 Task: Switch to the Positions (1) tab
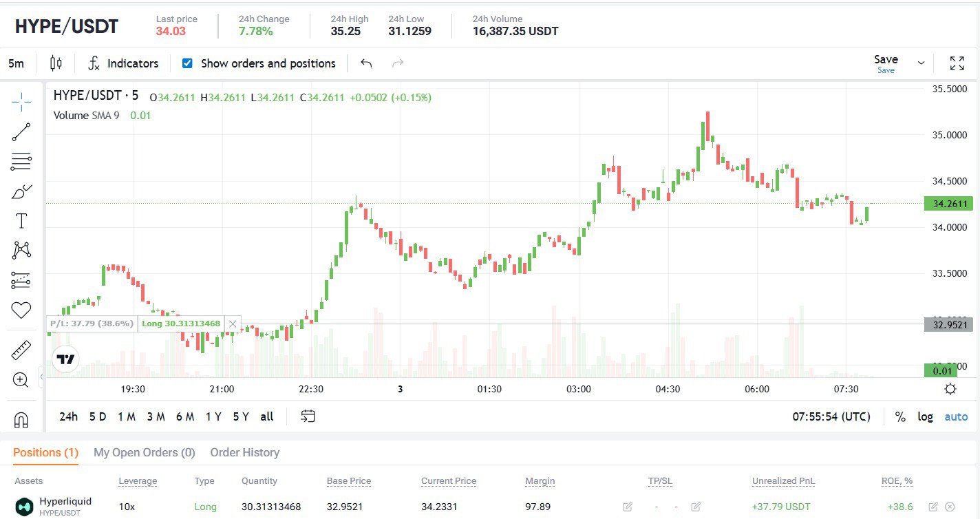tap(45, 452)
